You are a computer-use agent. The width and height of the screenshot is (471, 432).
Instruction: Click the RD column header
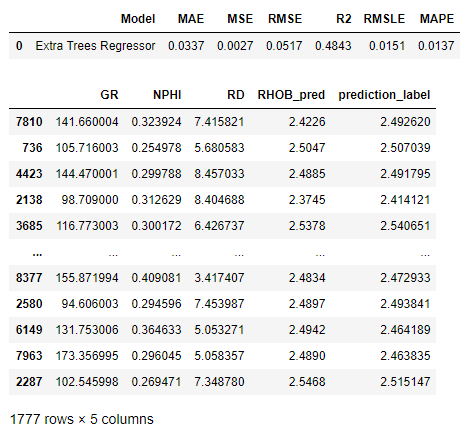[236, 95]
